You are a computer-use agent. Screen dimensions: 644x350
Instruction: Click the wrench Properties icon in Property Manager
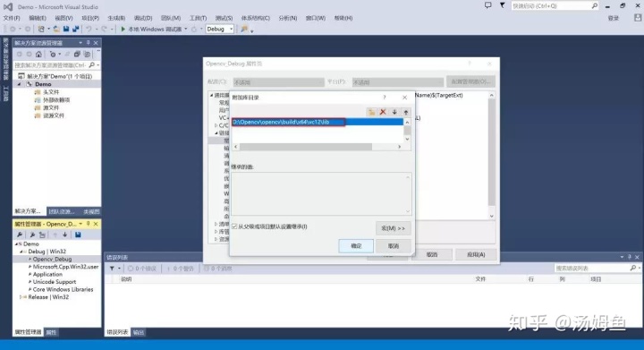click(20, 235)
